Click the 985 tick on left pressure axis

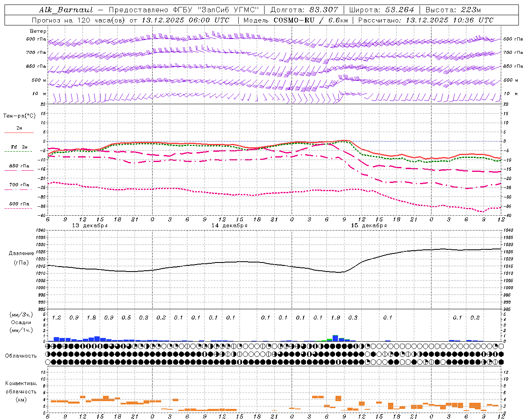coord(41,309)
